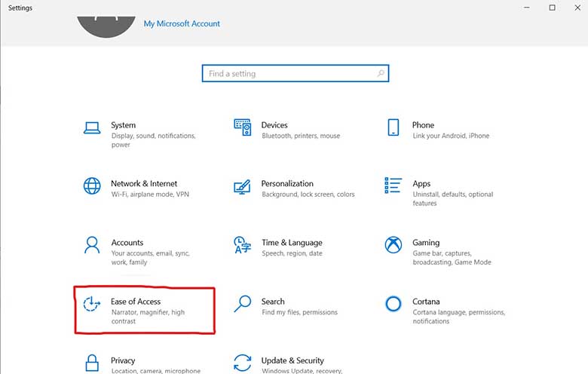
Task: Click the Time & Language icon
Action: click(x=242, y=245)
